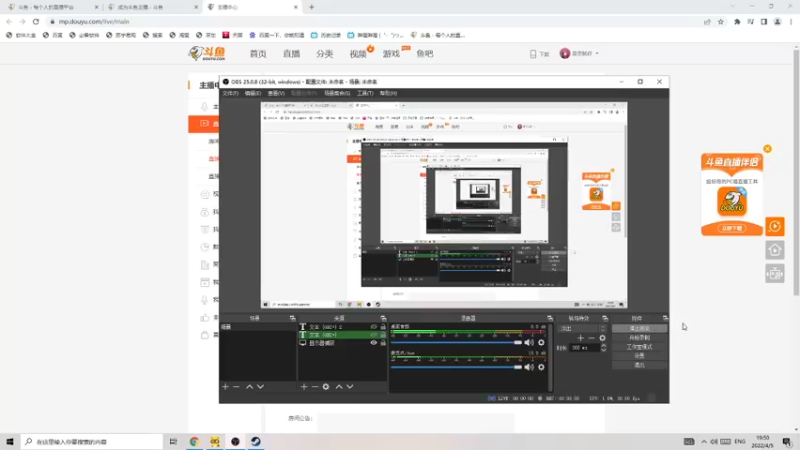This screenshot has width=800, height=450.
Task: Open Douyu video nav link
Action: click(358, 54)
